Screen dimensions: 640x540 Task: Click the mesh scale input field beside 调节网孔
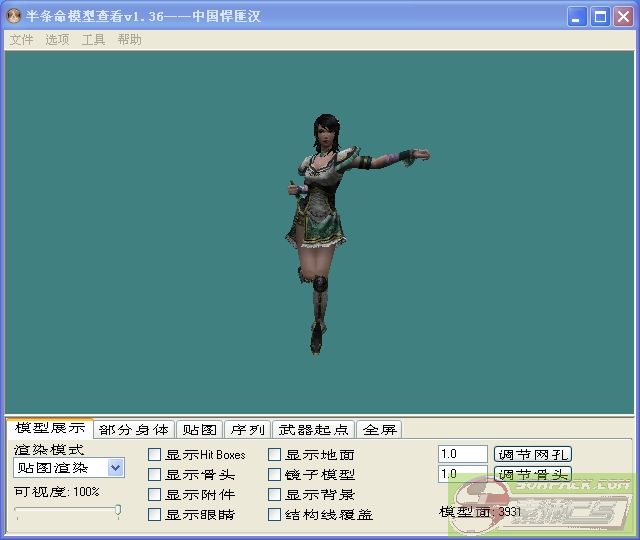tap(462, 454)
